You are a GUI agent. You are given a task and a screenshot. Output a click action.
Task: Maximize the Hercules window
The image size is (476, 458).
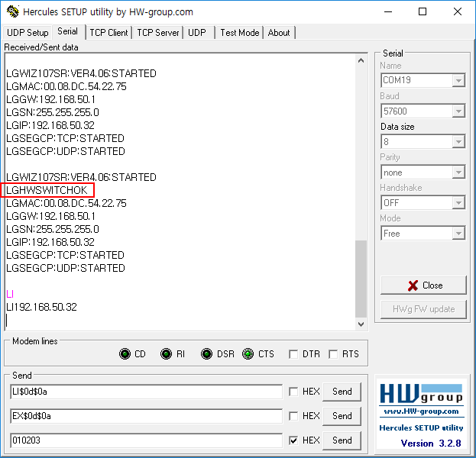point(423,11)
